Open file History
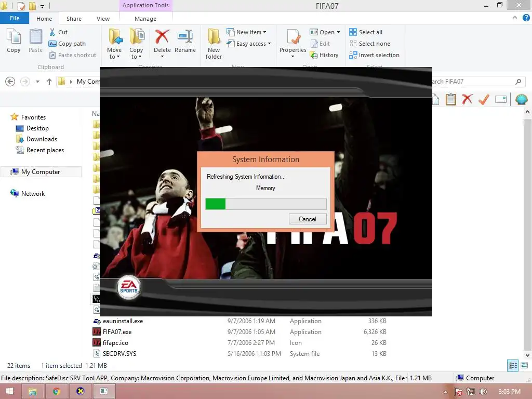This screenshot has width=532, height=399. 324,55
